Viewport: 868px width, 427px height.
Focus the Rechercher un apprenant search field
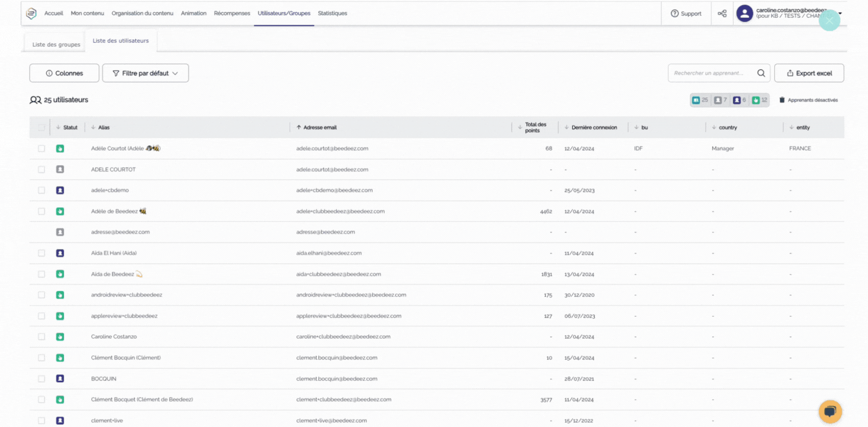pyautogui.click(x=711, y=73)
